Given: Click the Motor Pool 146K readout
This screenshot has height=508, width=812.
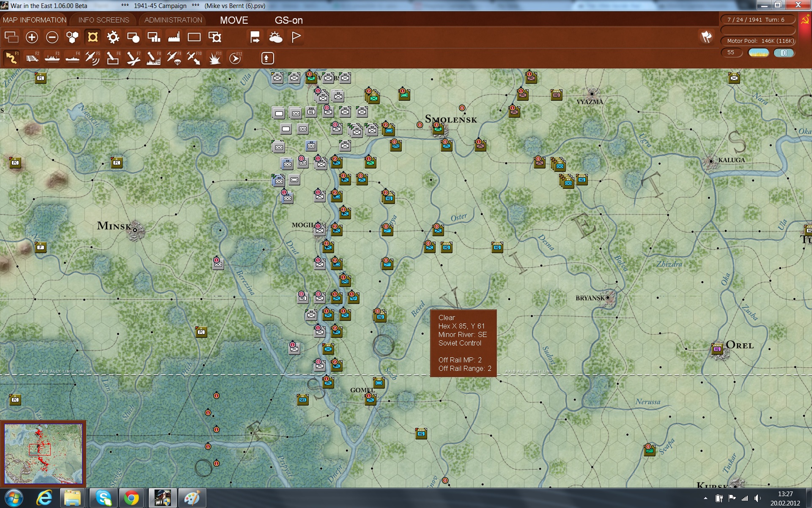Looking at the screenshot, I should click(x=758, y=41).
